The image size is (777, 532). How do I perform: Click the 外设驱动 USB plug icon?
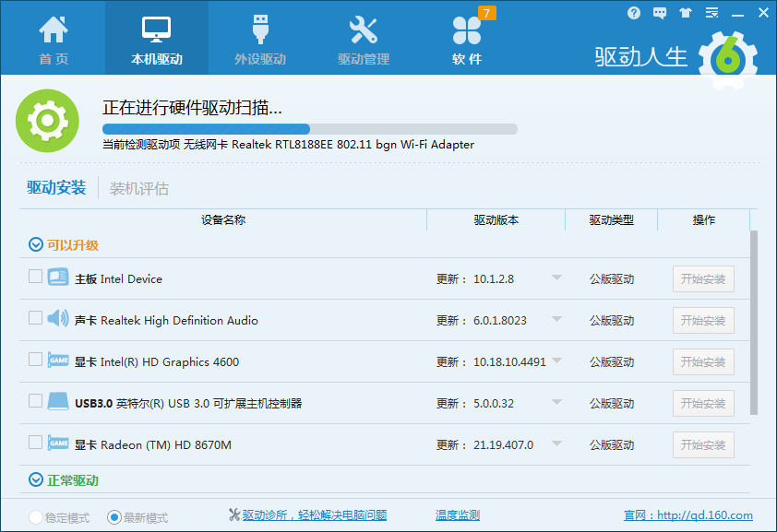[x=259, y=31]
